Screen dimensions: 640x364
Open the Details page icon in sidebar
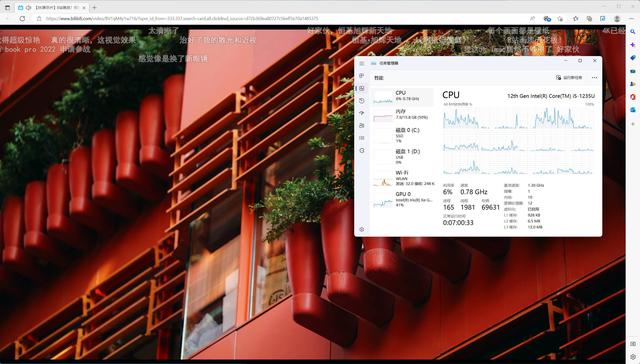362,138
